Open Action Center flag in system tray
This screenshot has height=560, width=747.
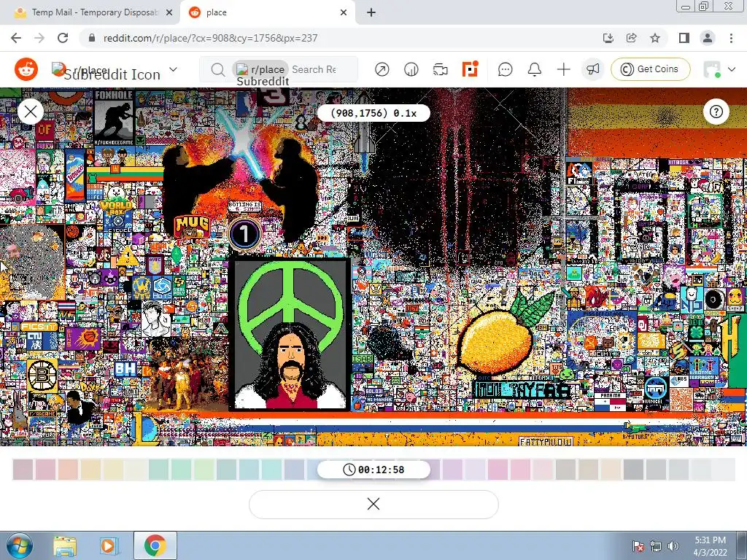tap(638, 546)
